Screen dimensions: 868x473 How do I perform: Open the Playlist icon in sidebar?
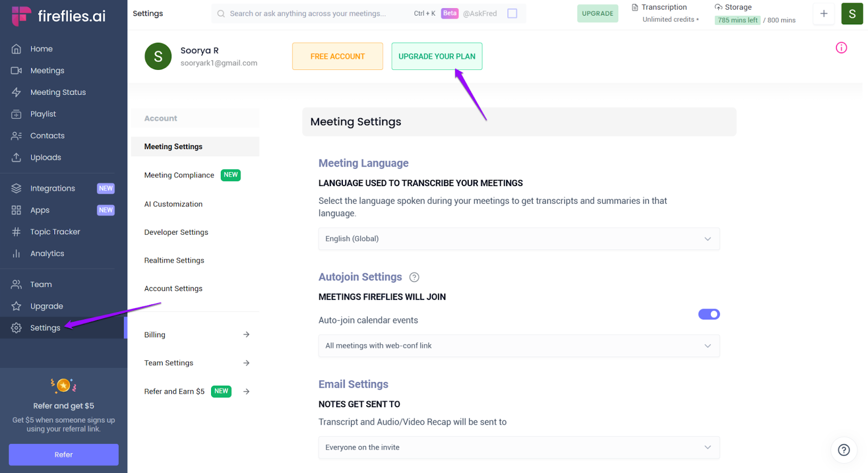pos(16,114)
